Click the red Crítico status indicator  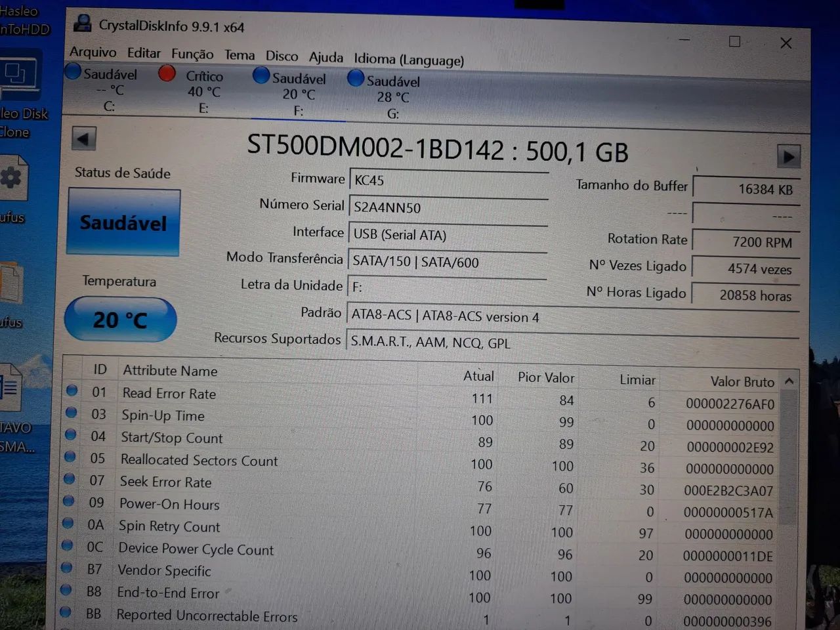point(167,73)
